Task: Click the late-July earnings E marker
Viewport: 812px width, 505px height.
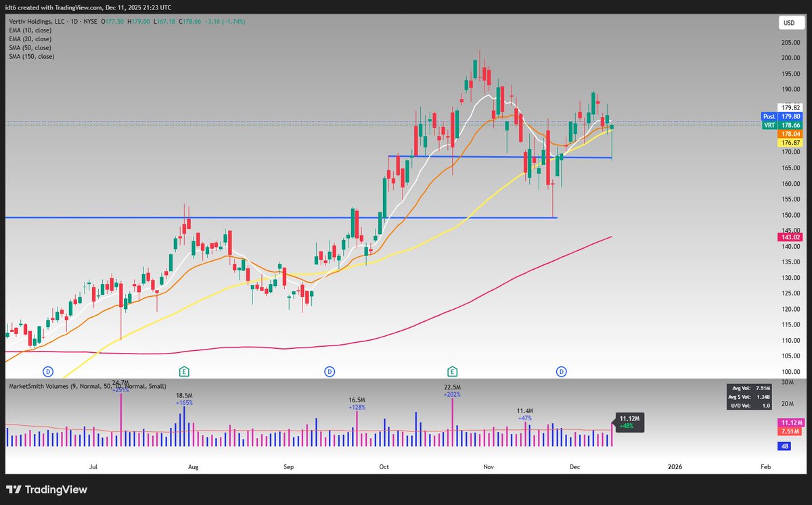Action: point(184,371)
